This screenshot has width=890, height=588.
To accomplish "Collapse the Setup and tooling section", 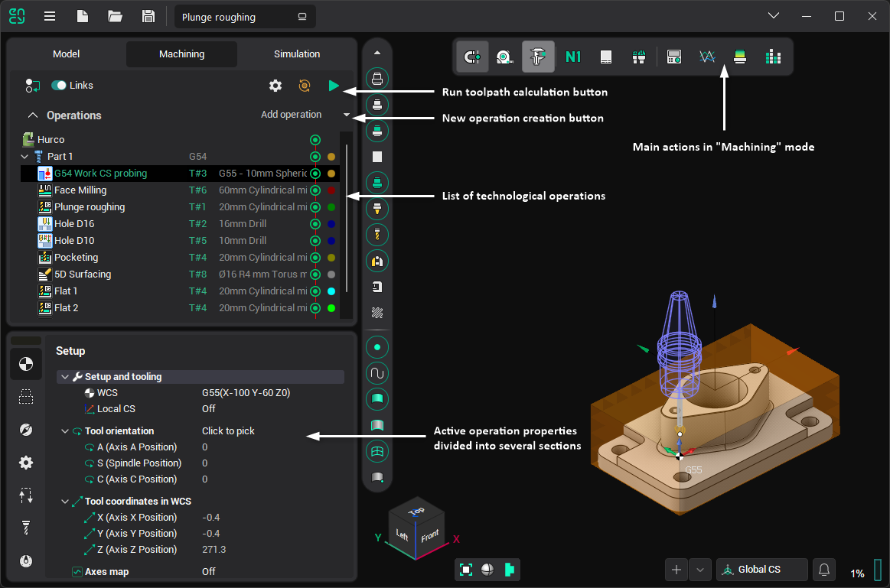I will coord(64,377).
